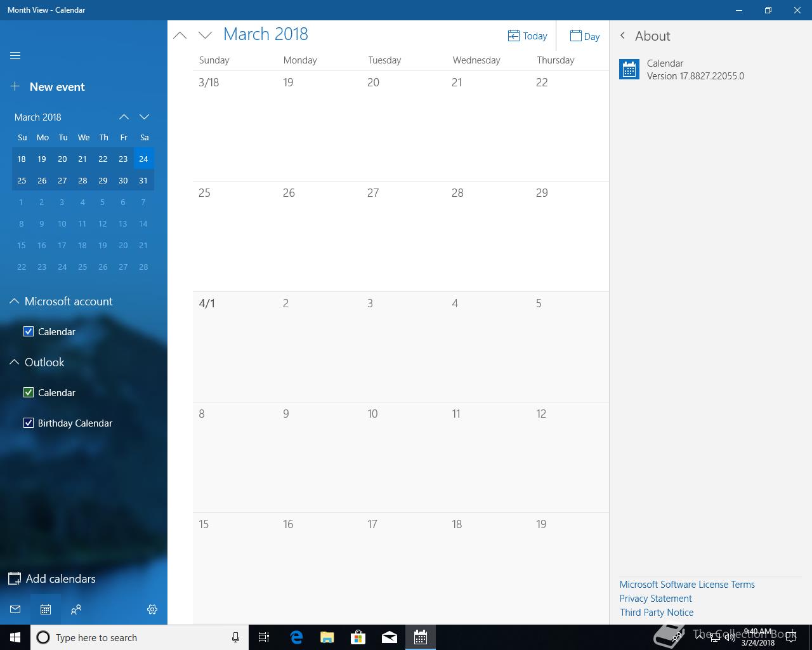
Task: Show hidden system tray icons
Action: [x=700, y=637]
